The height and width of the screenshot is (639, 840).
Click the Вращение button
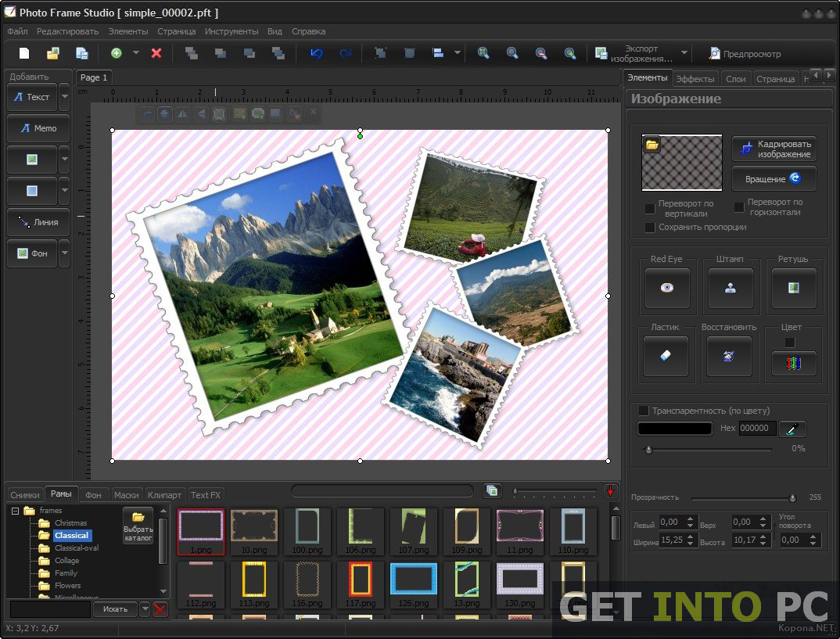[774, 179]
